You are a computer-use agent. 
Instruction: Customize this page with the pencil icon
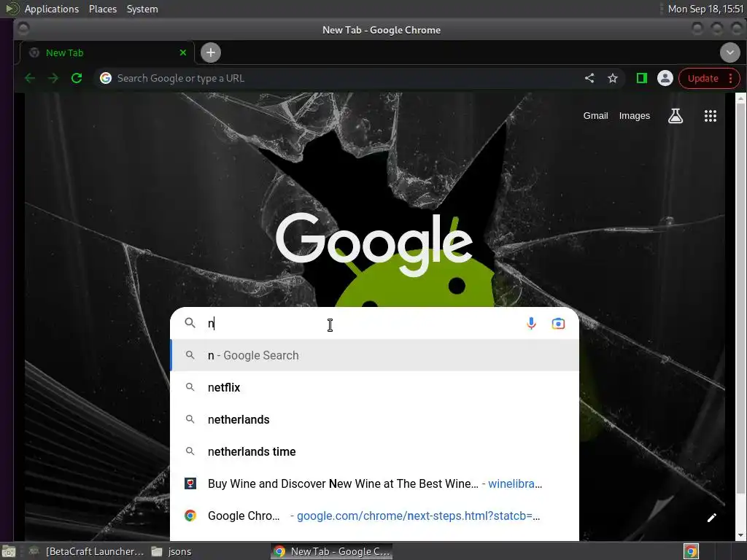click(x=712, y=518)
